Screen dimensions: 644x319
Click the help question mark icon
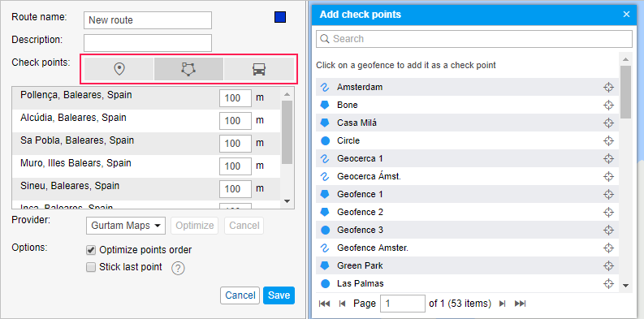click(178, 269)
